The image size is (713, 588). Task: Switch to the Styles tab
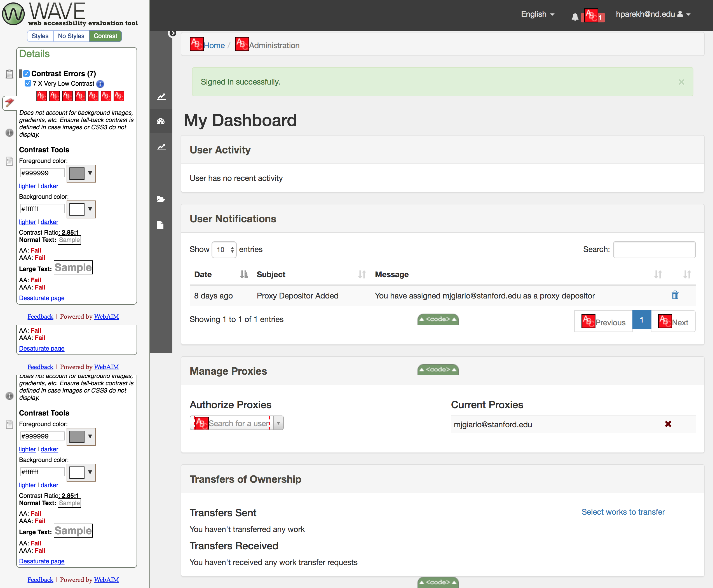point(40,36)
